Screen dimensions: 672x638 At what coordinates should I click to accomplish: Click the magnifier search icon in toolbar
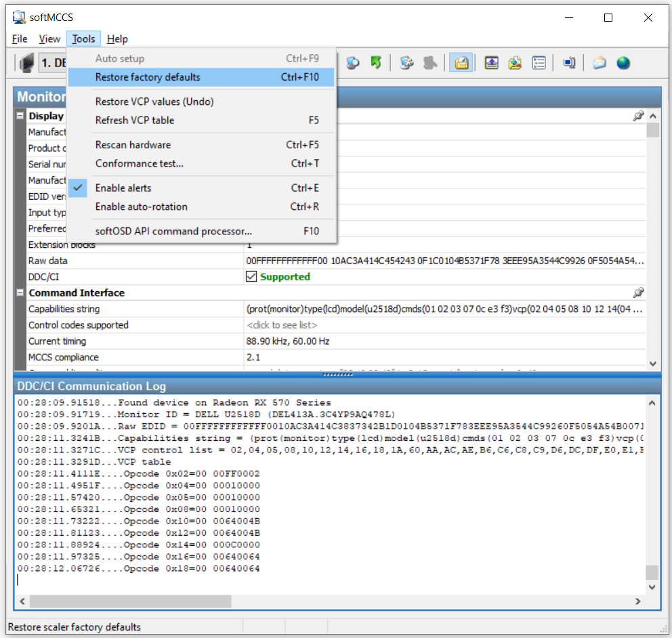click(x=352, y=63)
